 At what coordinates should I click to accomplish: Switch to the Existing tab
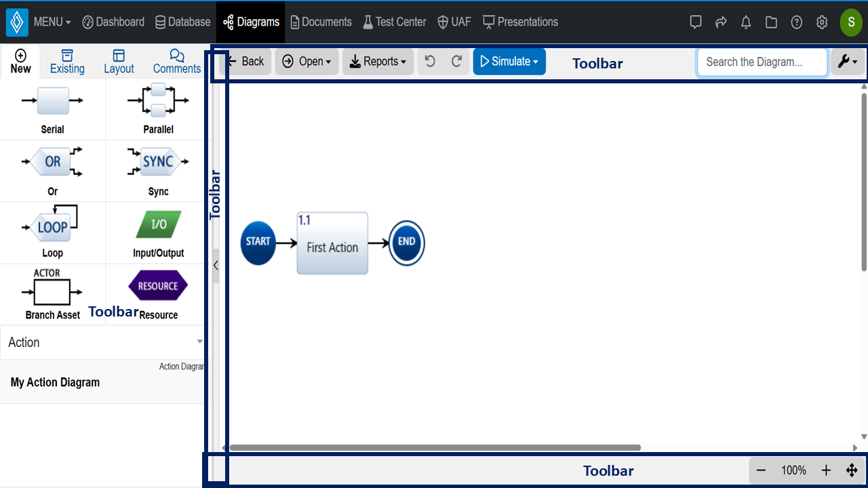[67, 62]
